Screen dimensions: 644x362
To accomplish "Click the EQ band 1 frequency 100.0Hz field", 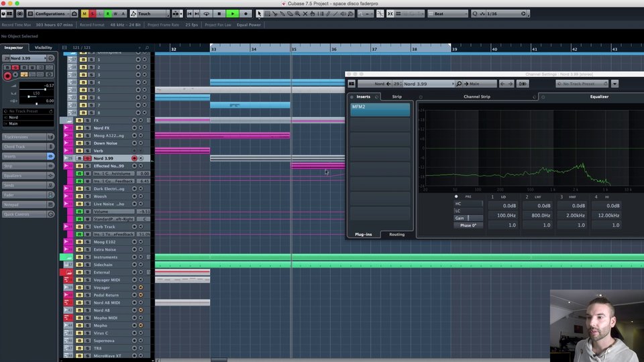I will pos(503,215).
